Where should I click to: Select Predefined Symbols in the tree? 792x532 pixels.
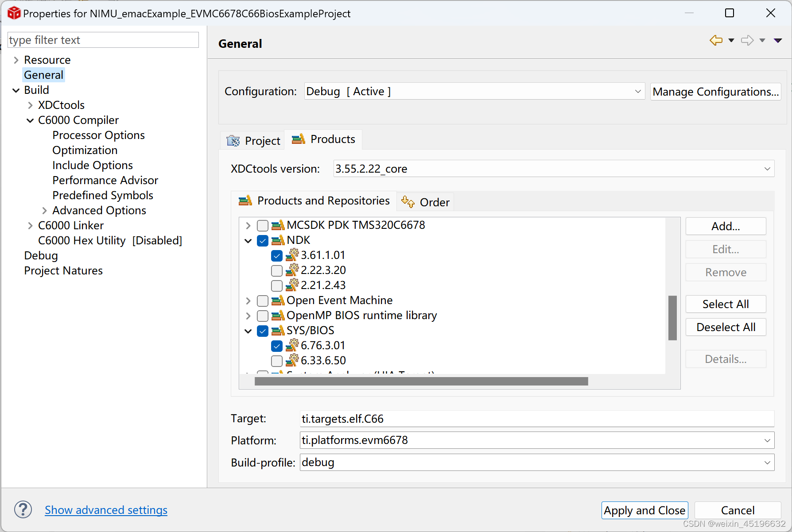103,196
